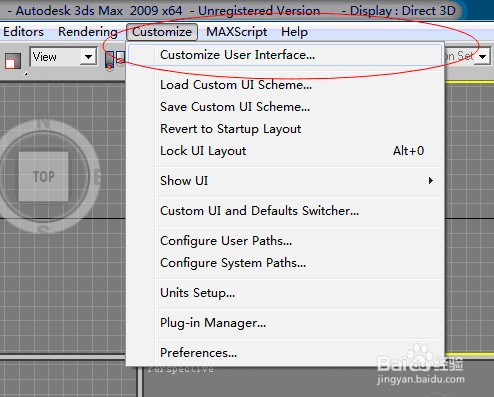Choose Load Custom UI Scheme...
Screen dimensions: 494x397
285,85
